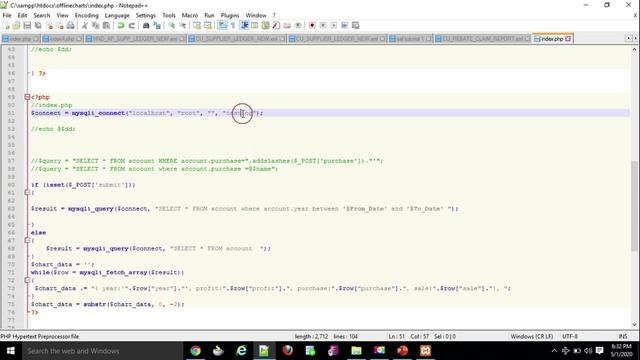
Task: Open the Edit menu
Action: pyautogui.click(x=22, y=16)
